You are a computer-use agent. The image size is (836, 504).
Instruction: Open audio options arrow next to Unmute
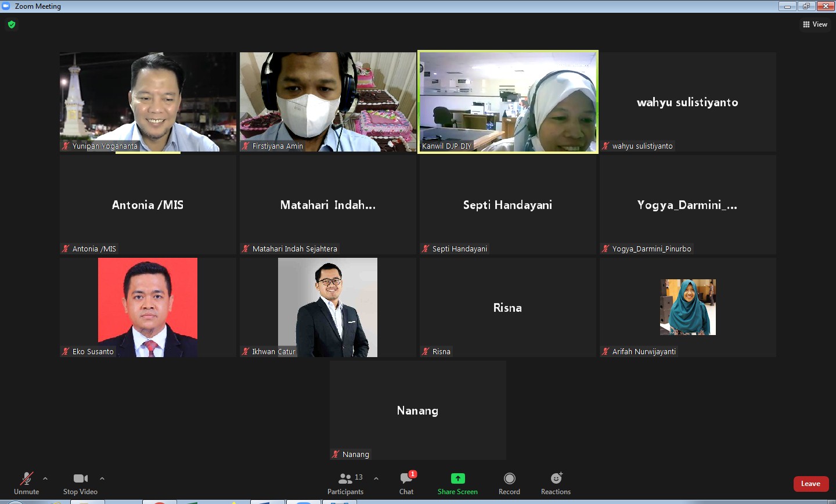[x=45, y=478]
